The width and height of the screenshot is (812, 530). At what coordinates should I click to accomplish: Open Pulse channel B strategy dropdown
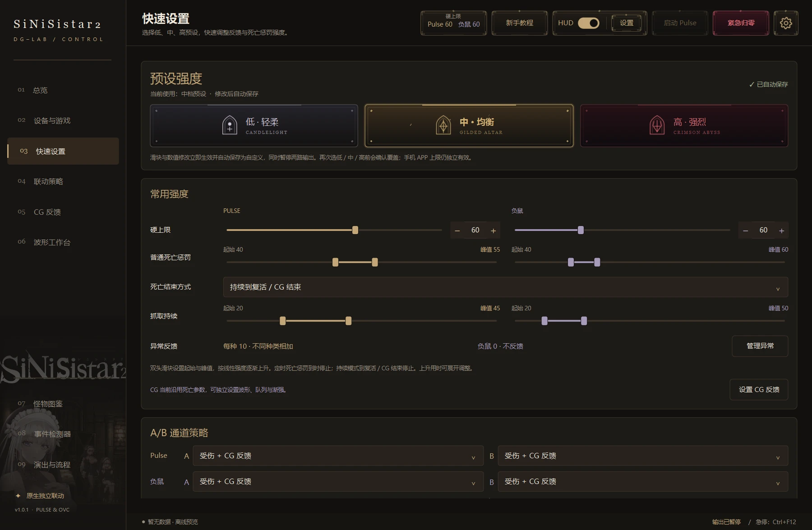point(643,456)
